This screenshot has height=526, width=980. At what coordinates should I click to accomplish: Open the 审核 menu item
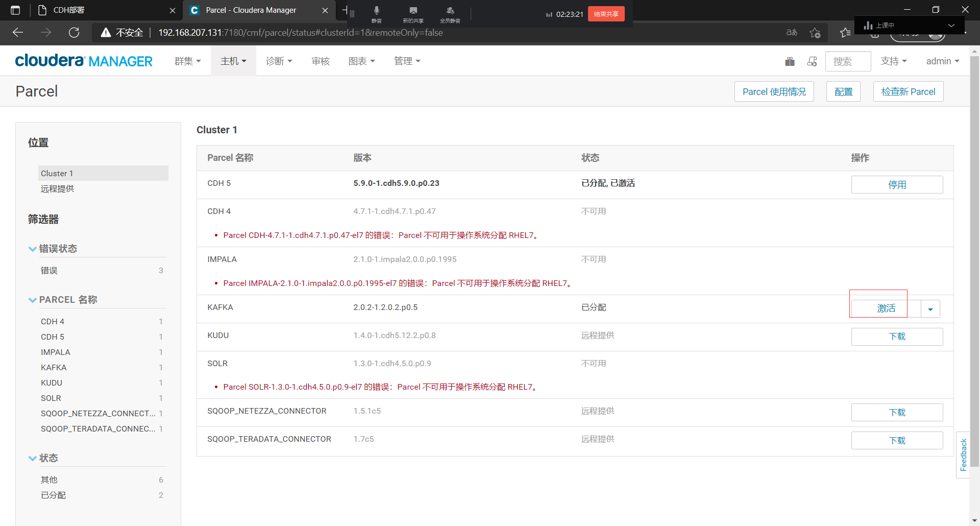pyautogui.click(x=321, y=61)
